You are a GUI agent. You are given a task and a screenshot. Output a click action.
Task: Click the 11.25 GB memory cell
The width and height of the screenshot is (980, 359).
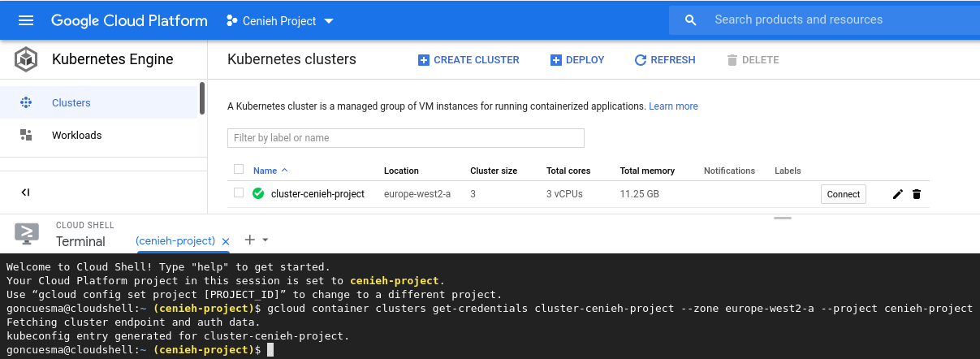pos(640,194)
